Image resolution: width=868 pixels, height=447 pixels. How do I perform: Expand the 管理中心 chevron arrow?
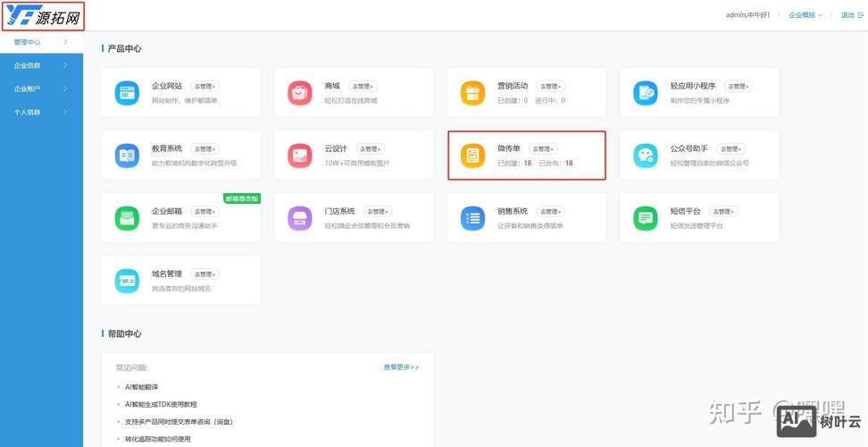(66, 42)
